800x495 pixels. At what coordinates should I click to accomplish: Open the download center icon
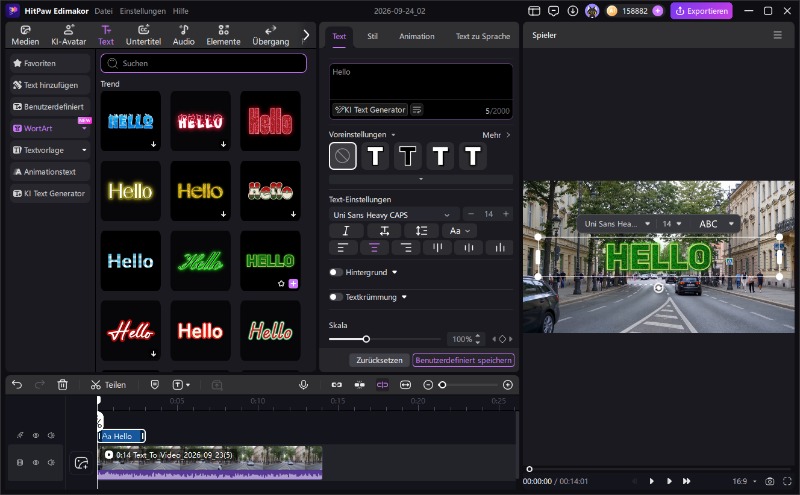coord(572,11)
